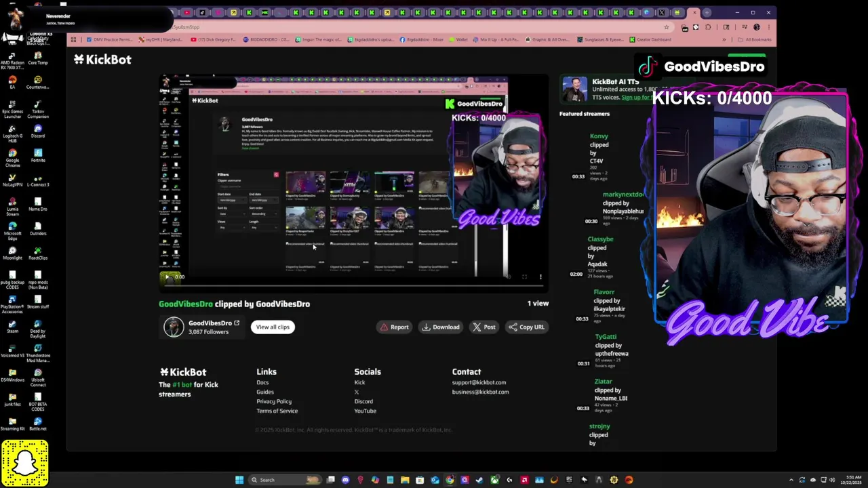Open the Steam desktop shortcut

(x=12, y=326)
